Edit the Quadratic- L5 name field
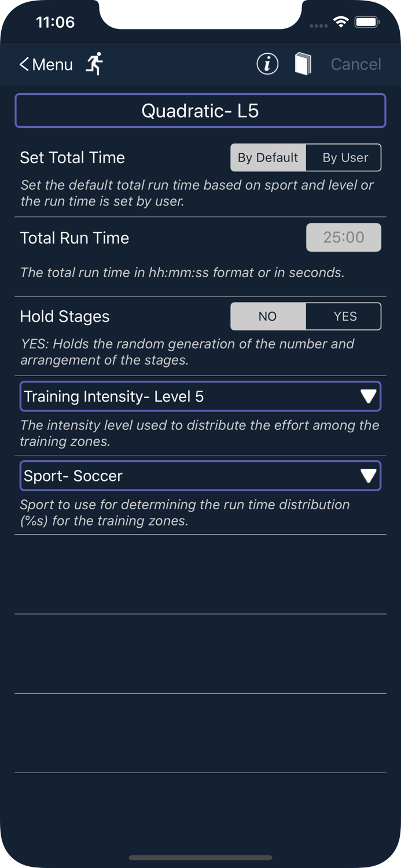Viewport: 401px width, 868px height. pos(200,111)
